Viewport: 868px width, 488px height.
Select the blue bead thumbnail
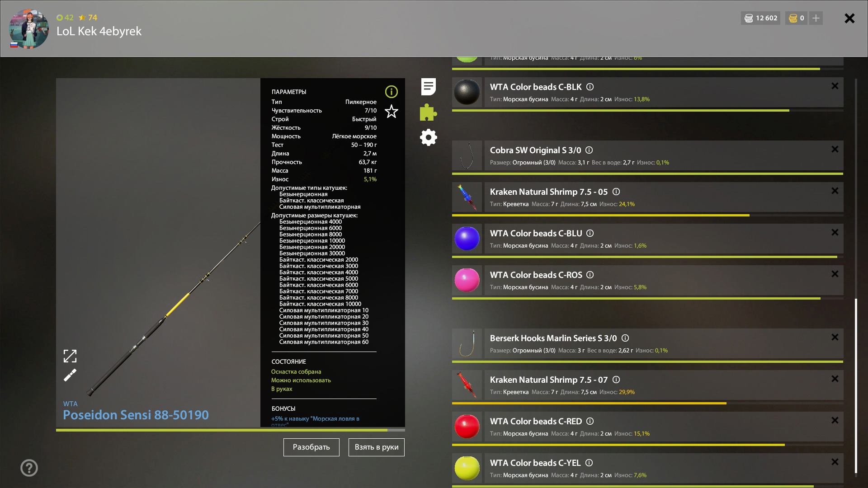(x=467, y=239)
